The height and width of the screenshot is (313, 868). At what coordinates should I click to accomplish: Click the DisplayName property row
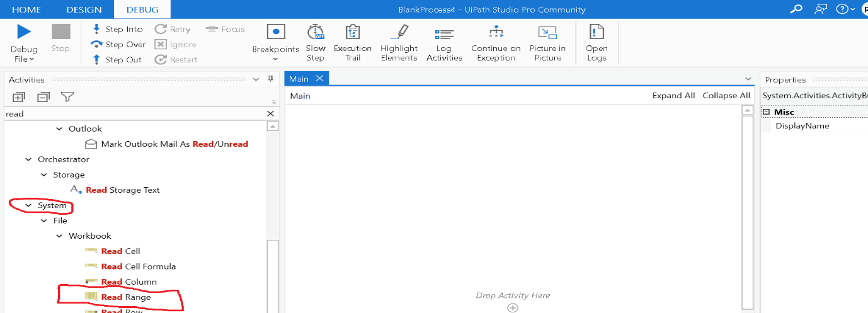814,126
